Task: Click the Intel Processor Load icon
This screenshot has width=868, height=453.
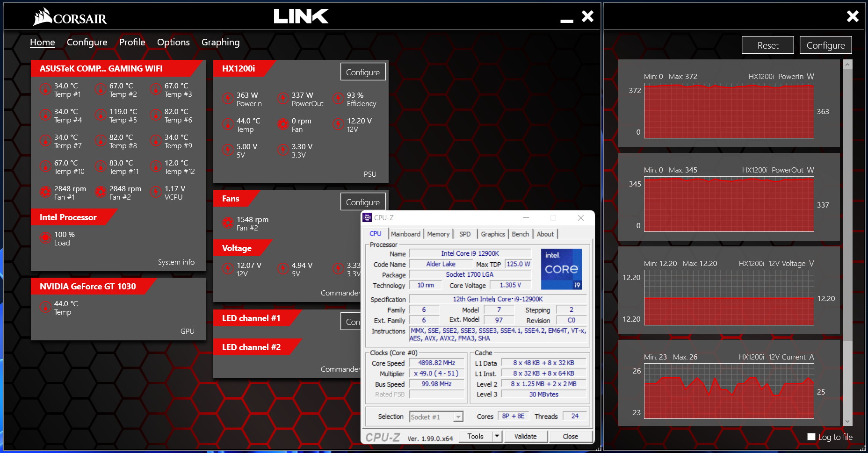Action: [x=45, y=237]
